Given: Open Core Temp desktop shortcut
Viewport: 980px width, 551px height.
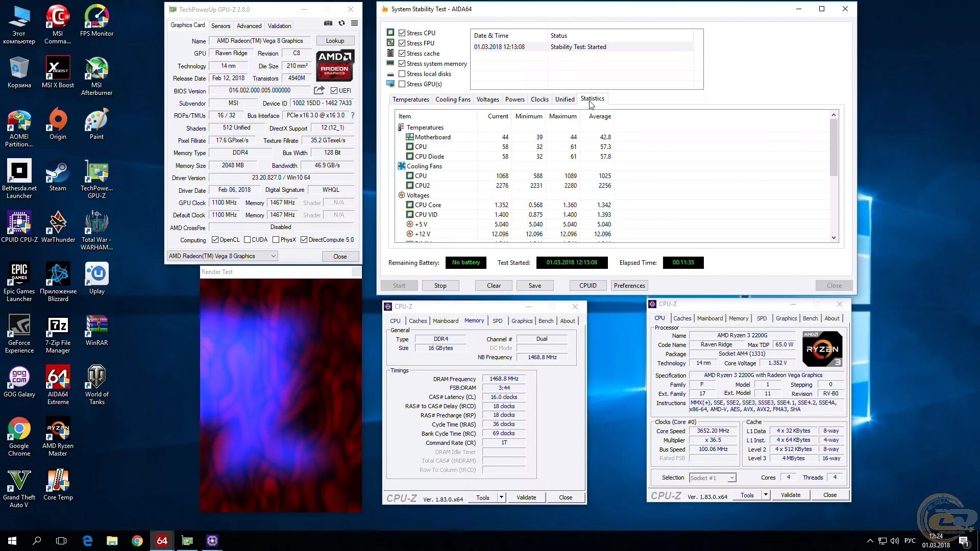Looking at the screenshot, I should 58,485.
